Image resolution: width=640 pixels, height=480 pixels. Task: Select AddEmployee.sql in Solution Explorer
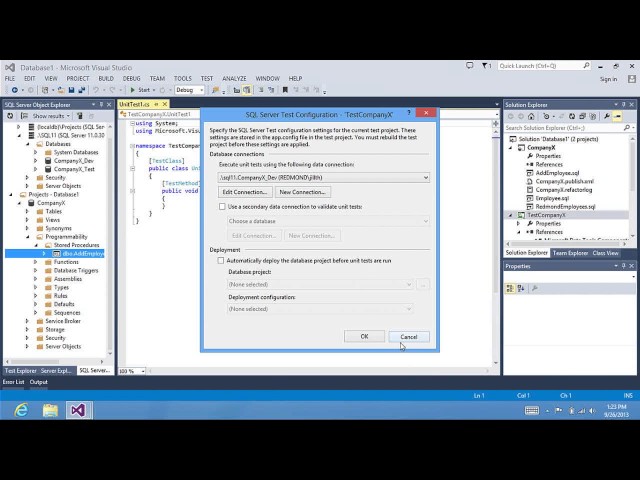[557, 173]
